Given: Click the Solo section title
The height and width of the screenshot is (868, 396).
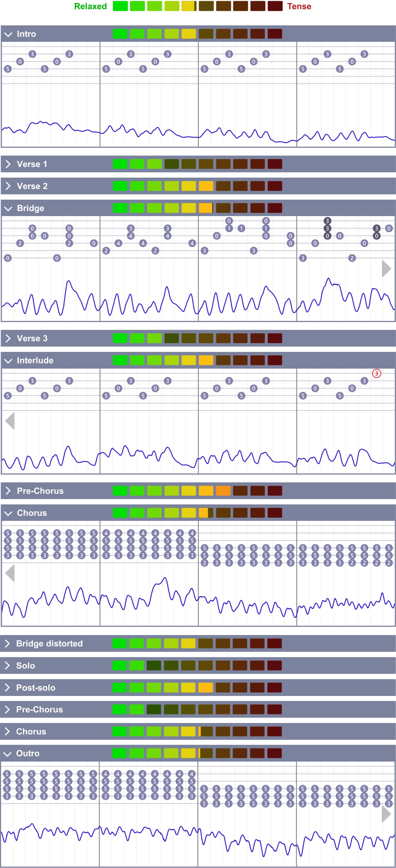Looking at the screenshot, I should [x=25, y=666].
